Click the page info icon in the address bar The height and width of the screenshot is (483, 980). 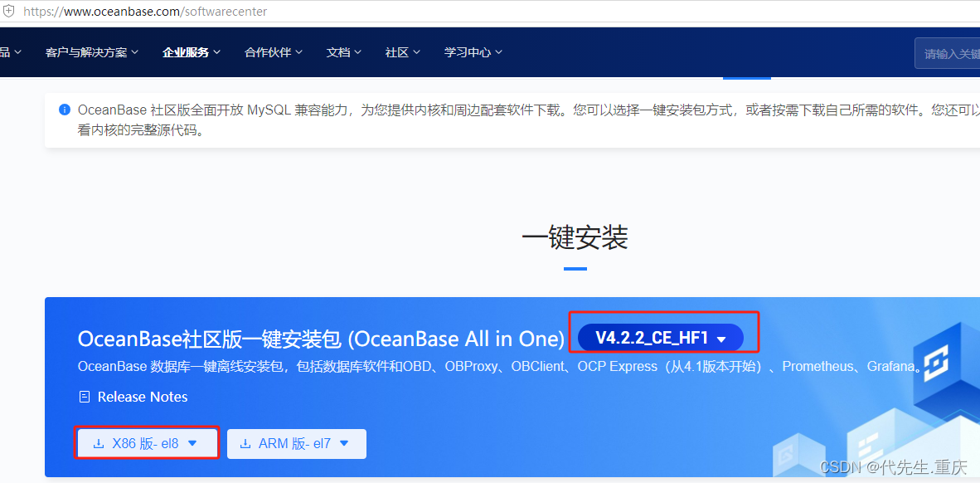(10, 11)
